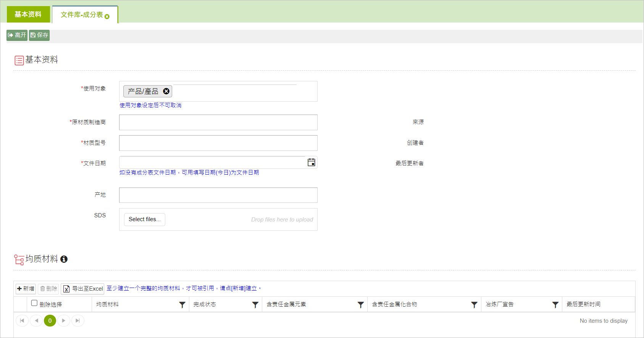The width and height of the screenshot is (644, 338).
Task: Switch to the 基本资料 tab
Action: pyautogui.click(x=28, y=15)
